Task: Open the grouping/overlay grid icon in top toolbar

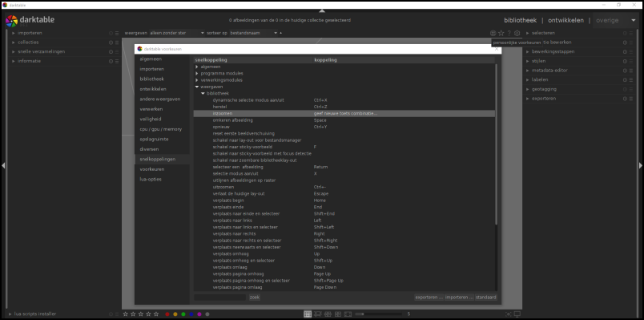Action: pyautogui.click(x=493, y=33)
